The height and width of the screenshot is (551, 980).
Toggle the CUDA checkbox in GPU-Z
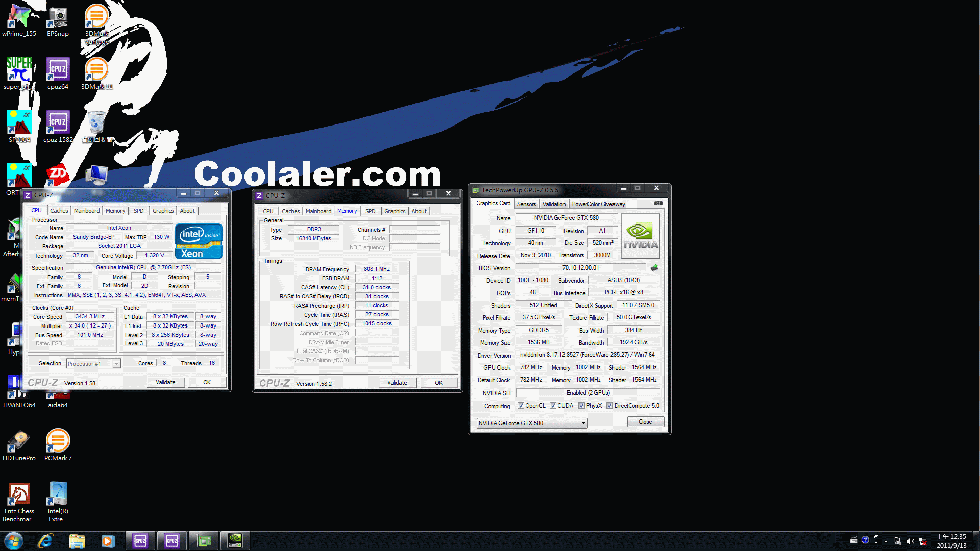click(553, 406)
